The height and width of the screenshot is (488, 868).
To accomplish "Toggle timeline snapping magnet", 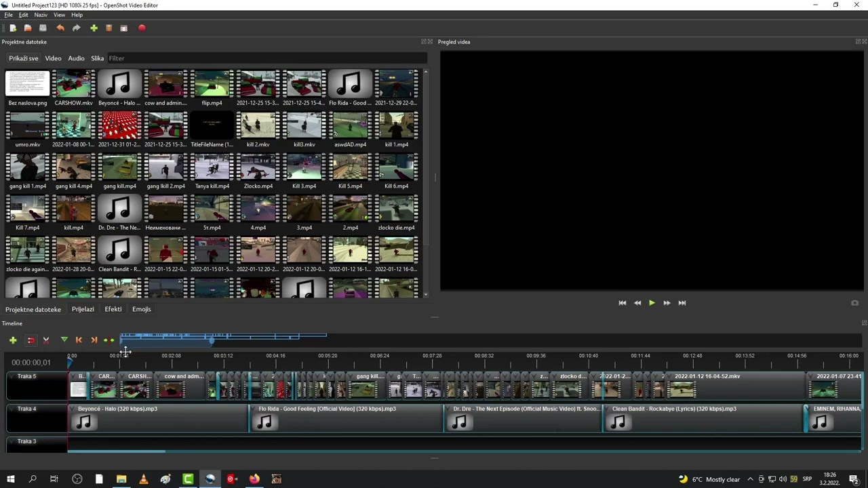I will pyautogui.click(x=31, y=340).
